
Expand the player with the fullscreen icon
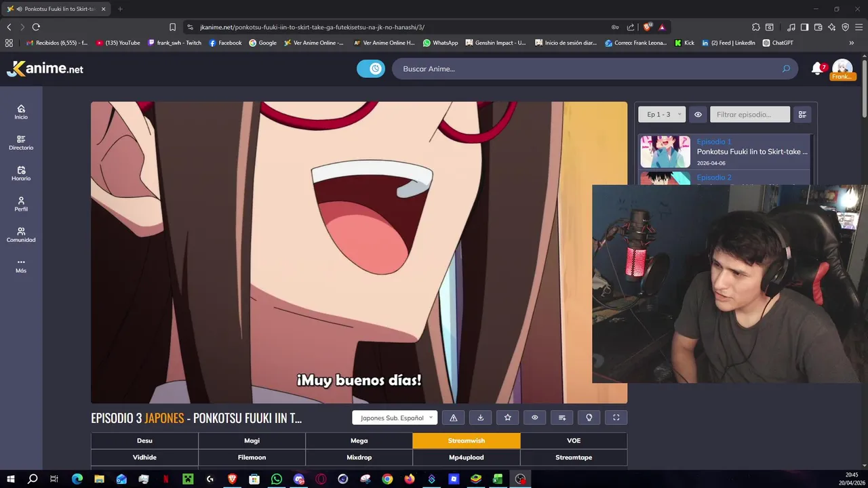click(616, 418)
